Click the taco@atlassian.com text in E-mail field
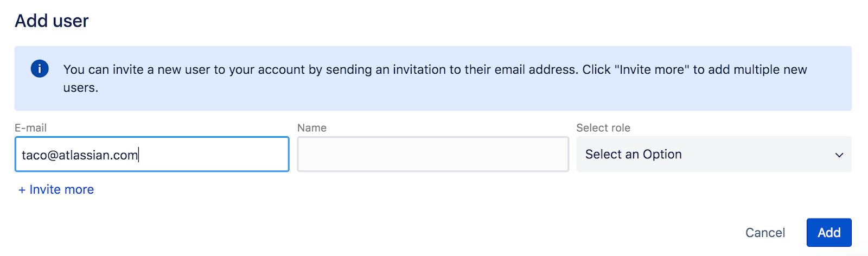The height and width of the screenshot is (256, 868). coord(79,155)
